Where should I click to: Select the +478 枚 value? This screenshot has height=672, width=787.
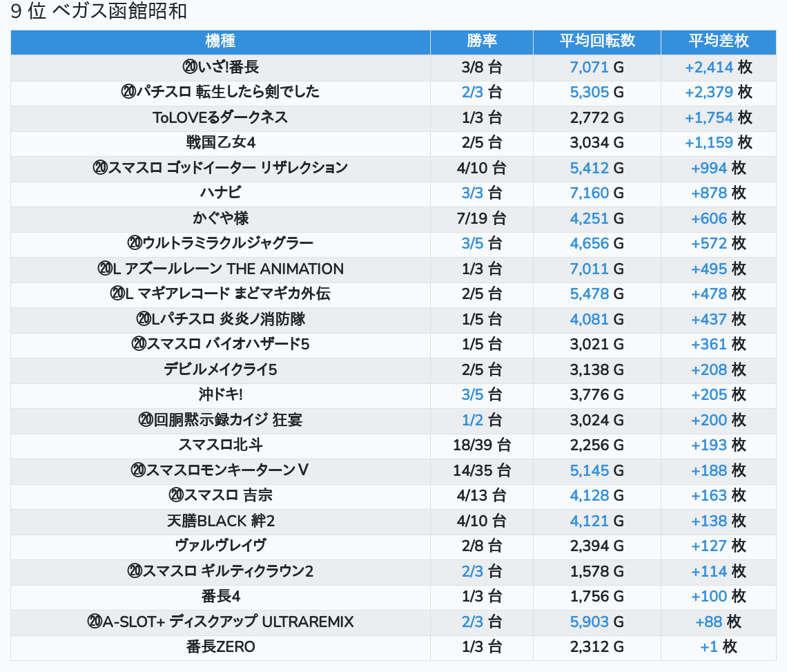[x=718, y=294]
